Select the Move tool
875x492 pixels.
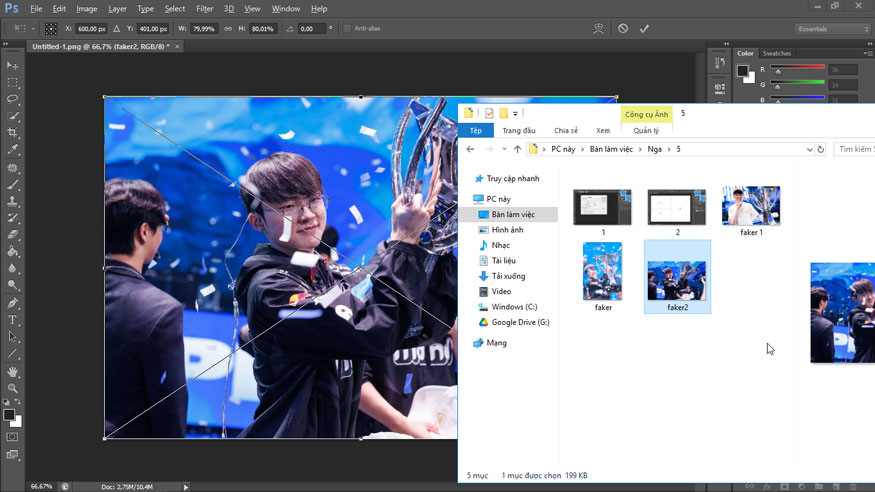point(13,65)
